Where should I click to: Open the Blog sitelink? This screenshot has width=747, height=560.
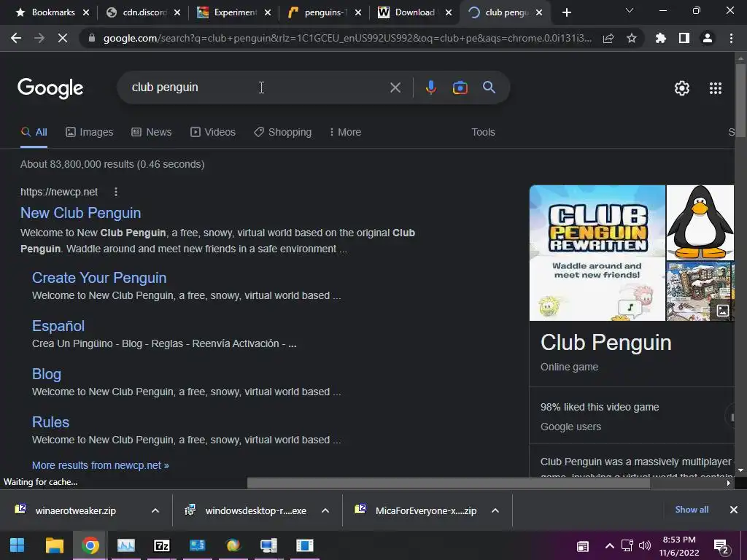tap(46, 374)
